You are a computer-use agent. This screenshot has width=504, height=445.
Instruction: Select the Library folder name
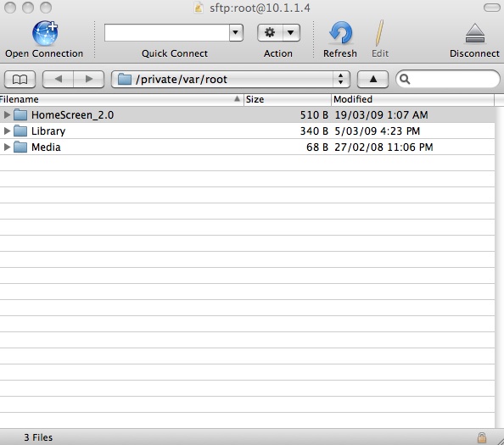(48, 131)
